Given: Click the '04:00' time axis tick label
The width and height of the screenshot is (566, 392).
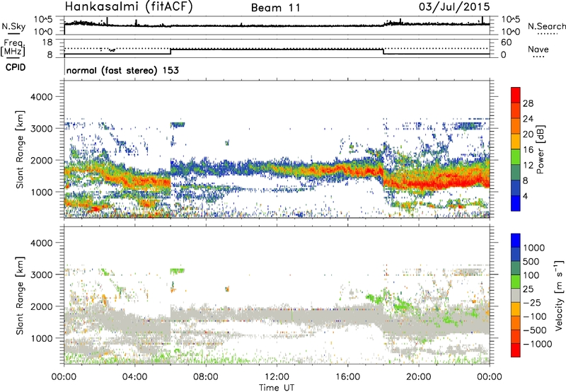Looking at the screenshot, I should (x=135, y=377).
